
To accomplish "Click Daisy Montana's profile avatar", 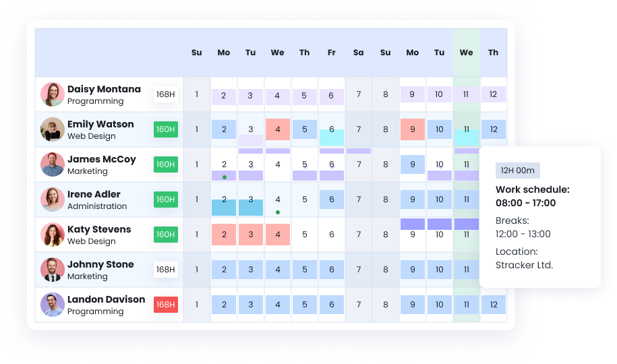I will 53,94.
